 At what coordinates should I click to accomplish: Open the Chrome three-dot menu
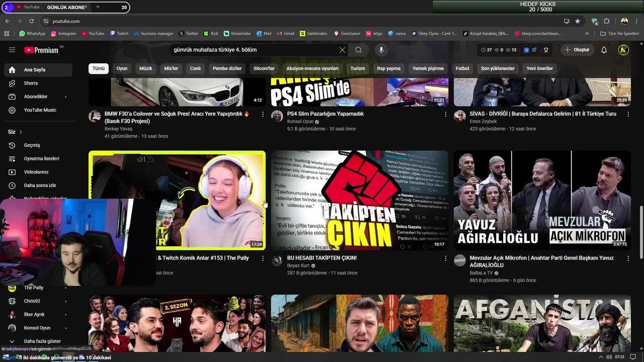tap(637, 21)
